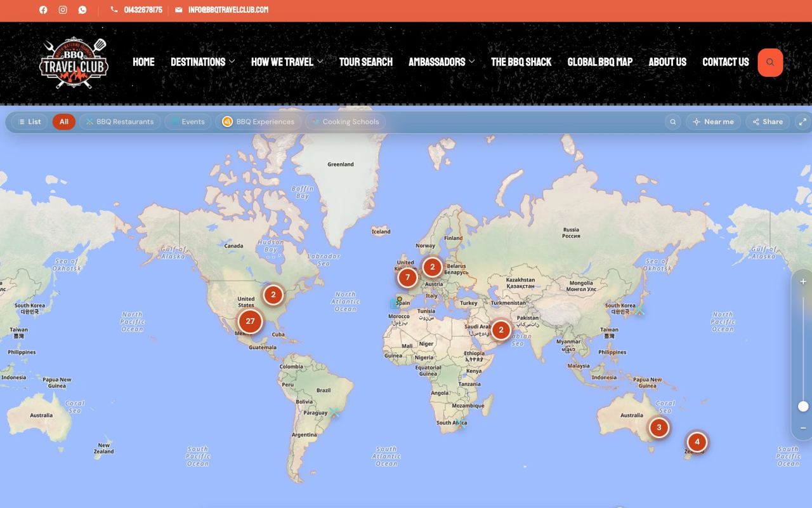
Task: Open the WhatsApp chat icon
Action: 82,10
